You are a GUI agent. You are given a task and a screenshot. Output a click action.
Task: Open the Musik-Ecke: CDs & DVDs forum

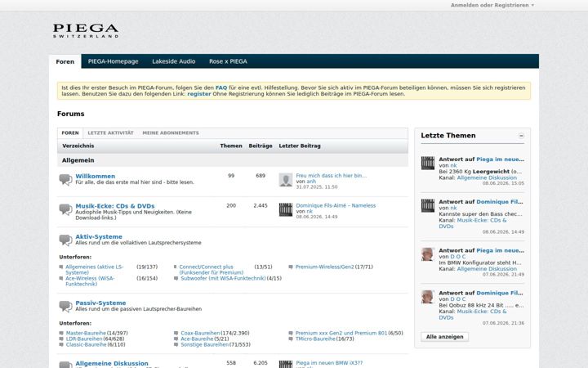[x=115, y=206]
